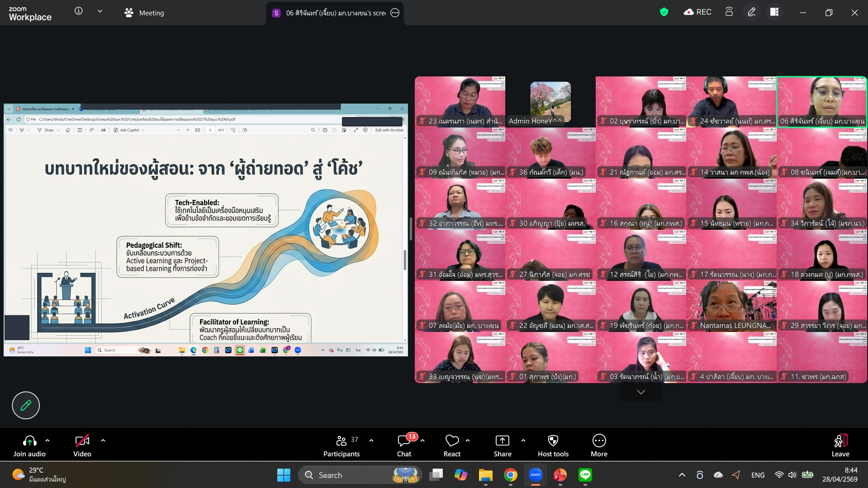
Task: Toggle video camera on
Action: click(x=82, y=445)
